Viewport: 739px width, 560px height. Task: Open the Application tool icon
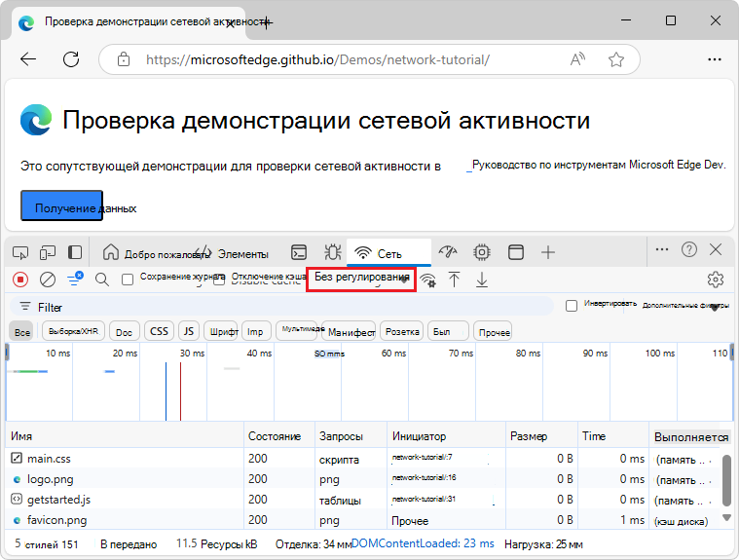point(516,252)
